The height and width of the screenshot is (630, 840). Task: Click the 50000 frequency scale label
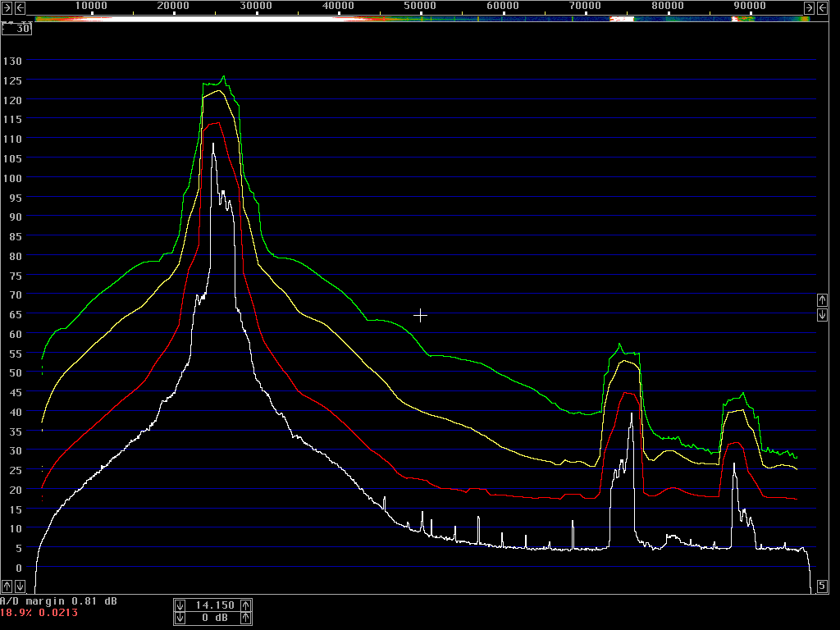click(x=420, y=6)
